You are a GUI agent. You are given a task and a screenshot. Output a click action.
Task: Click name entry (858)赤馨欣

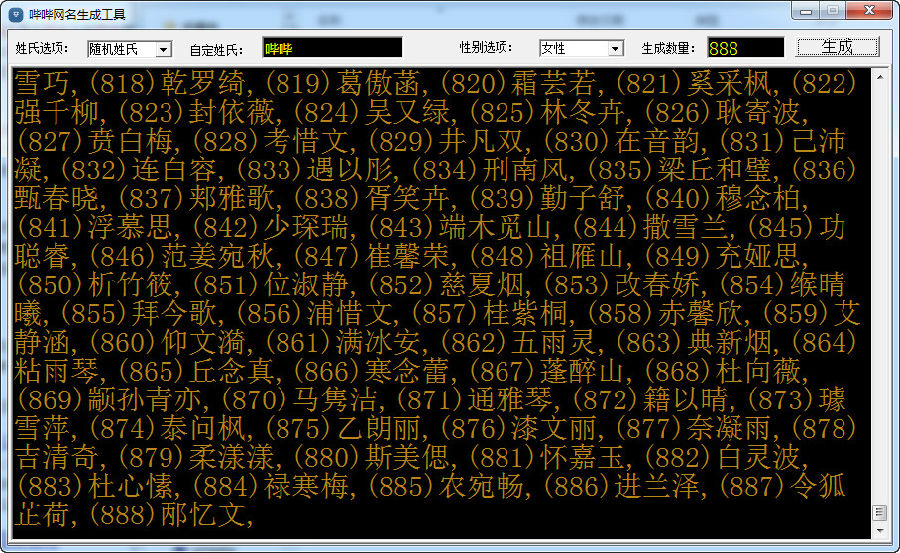pos(666,314)
